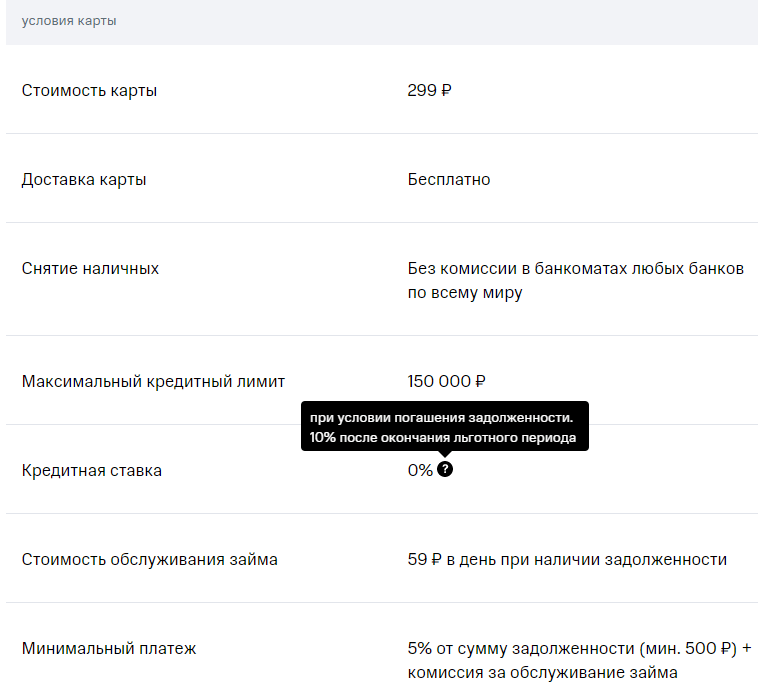This screenshot has width=782, height=694.
Task: Click '5% от сумму задолженности' value text
Action: tap(521, 649)
